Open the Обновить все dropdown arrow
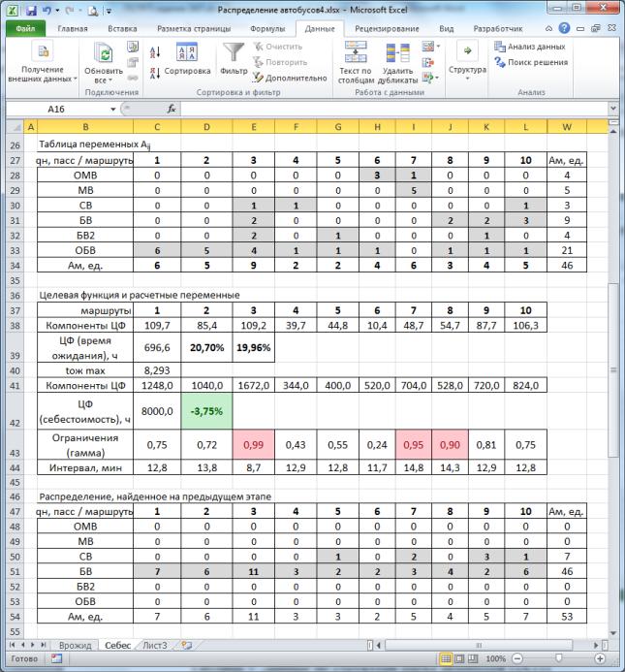The image size is (625, 672). [x=110, y=80]
